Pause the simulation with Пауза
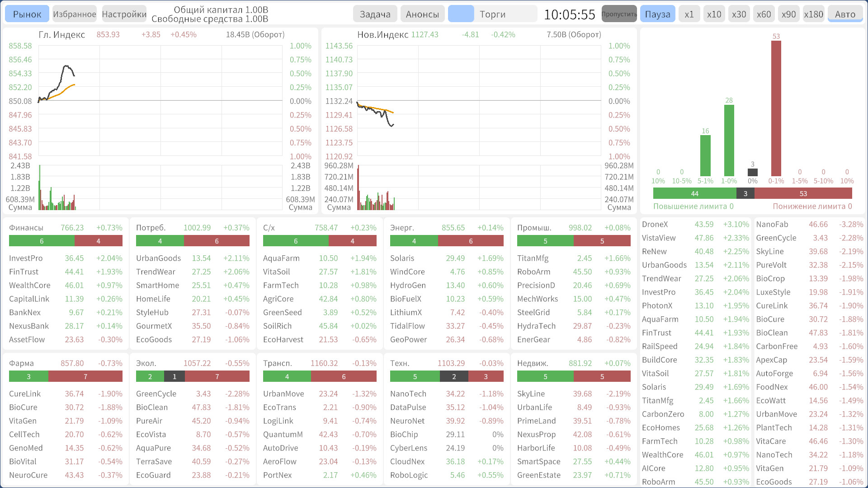The height and width of the screenshot is (488, 868). (x=657, y=14)
